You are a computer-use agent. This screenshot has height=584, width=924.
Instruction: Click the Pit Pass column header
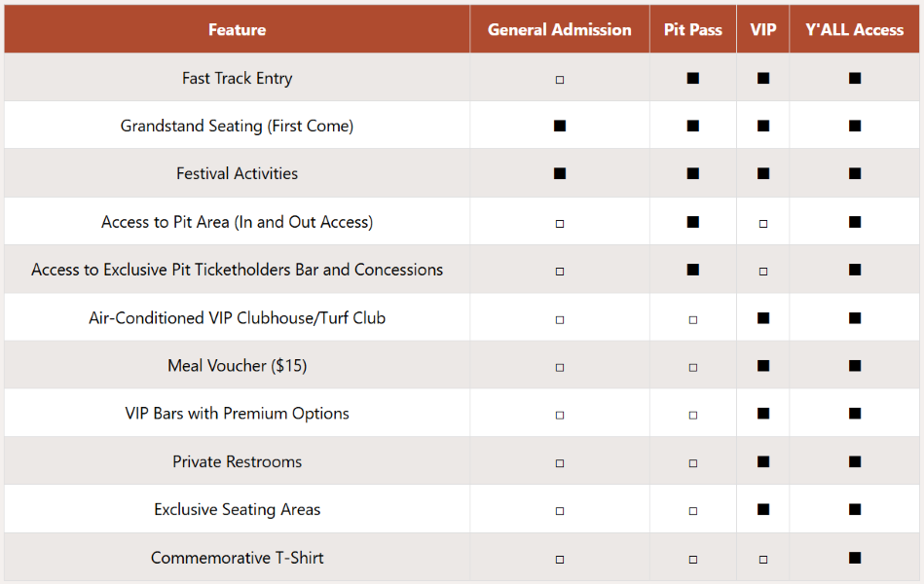click(692, 30)
